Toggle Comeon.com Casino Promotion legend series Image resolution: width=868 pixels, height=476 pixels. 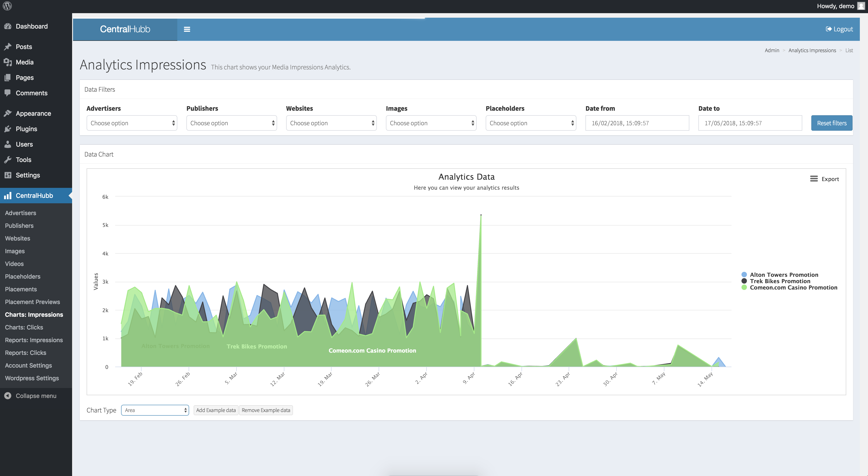[x=790, y=287]
